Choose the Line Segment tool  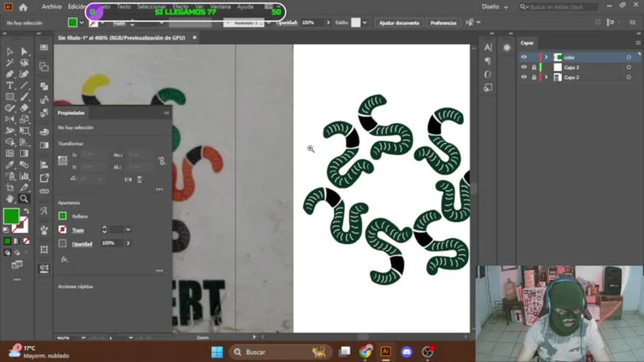tap(24, 85)
